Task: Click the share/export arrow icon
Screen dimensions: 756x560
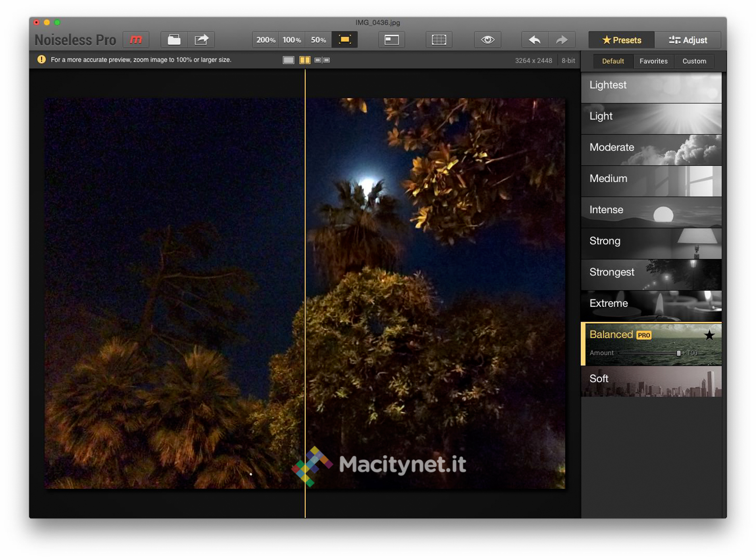Action: click(x=201, y=40)
